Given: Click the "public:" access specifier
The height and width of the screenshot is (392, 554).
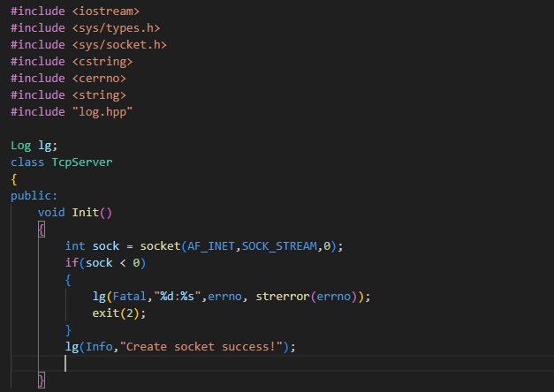Looking at the screenshot, I should point(34,196).
